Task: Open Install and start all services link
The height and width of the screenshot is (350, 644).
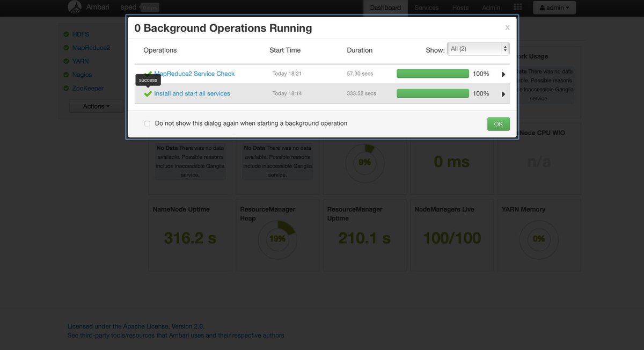Action: pyautogui.click(x=192, y=93)
